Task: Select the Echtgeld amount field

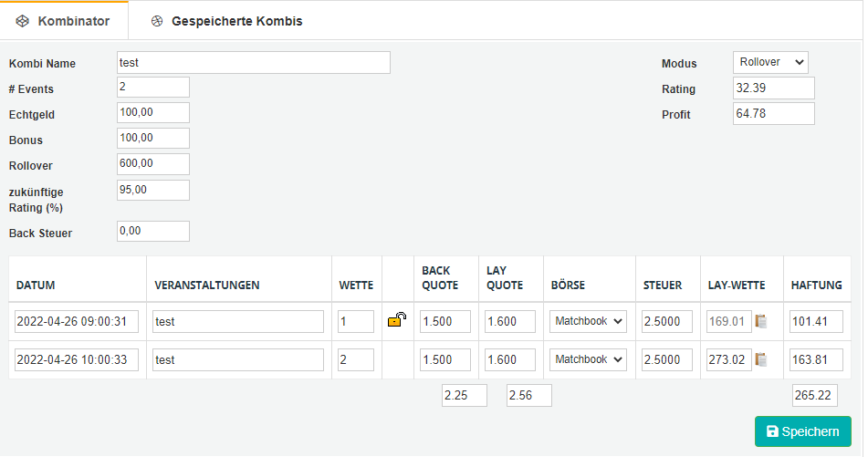Action: (x=153, y=113)
